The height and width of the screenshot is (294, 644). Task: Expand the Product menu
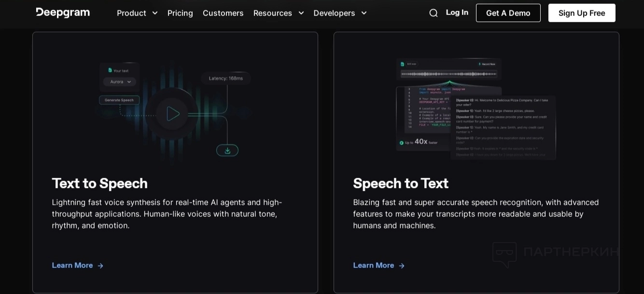coord(137,13)
